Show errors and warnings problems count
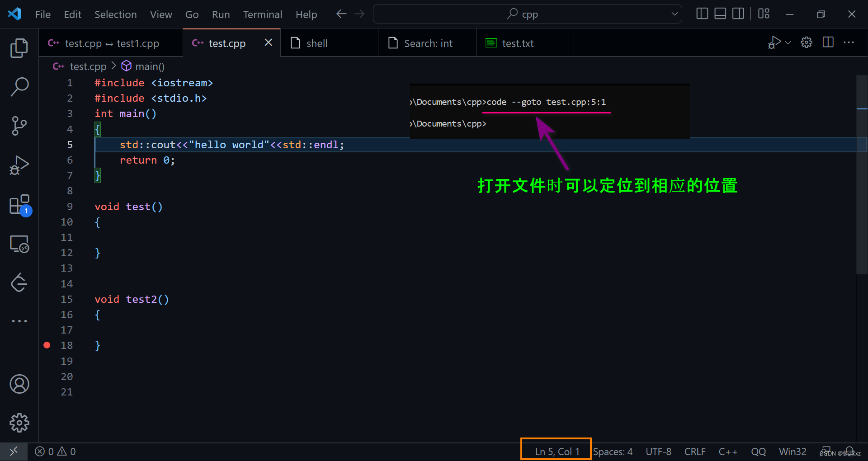The width and height of the screenshot is (868, 461). (x=55, y=452)
